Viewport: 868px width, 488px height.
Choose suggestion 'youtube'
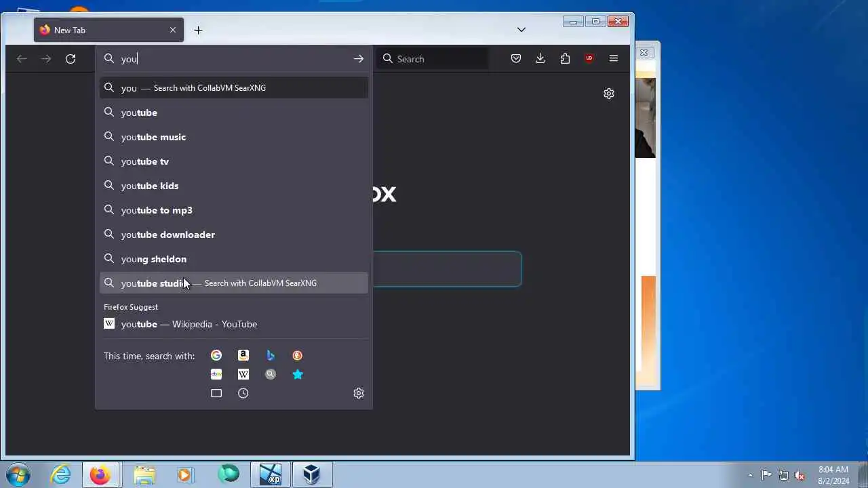point(234,113)
